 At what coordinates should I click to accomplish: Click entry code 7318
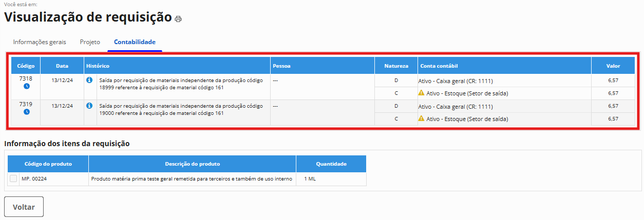pos(26,79)
